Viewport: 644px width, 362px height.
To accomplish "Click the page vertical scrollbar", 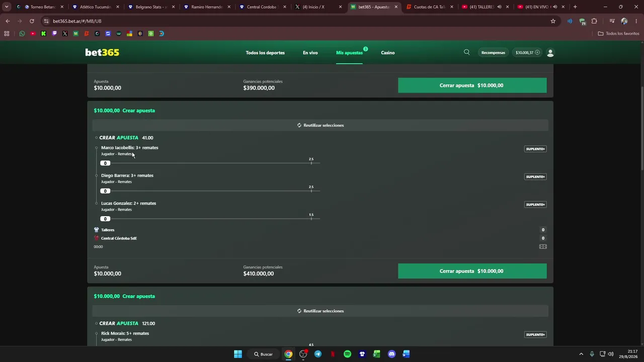I will click(x=641, y=128).
